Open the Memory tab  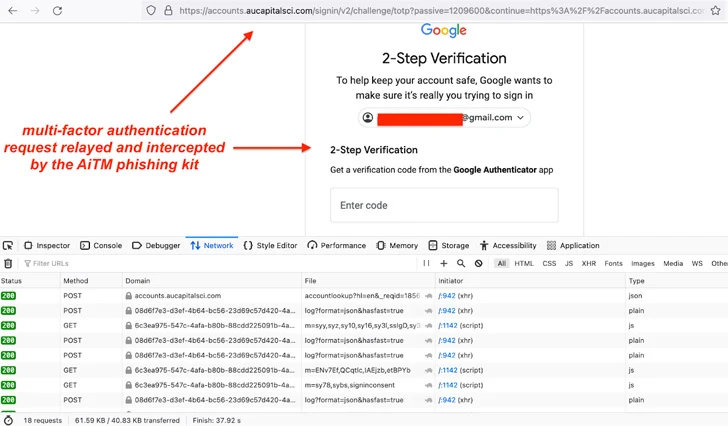pyautogui.click(x=397, y=245)
